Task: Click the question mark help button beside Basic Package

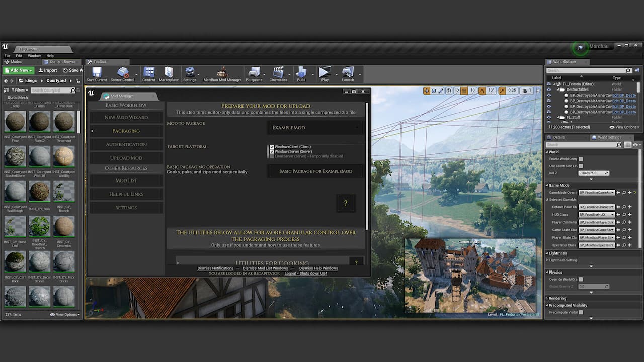Action: click(x=346, y=203)
